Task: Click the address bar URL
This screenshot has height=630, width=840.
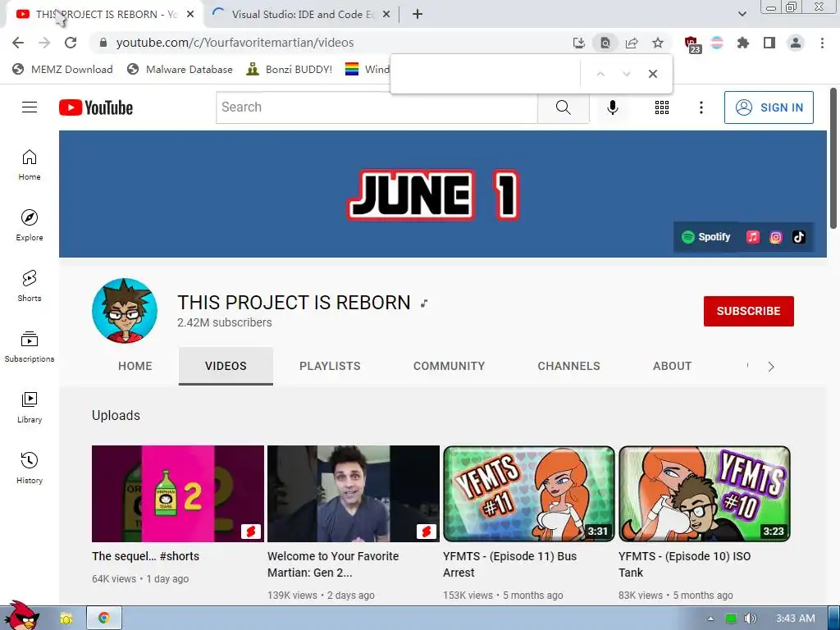Action: [x=235, y=43]
